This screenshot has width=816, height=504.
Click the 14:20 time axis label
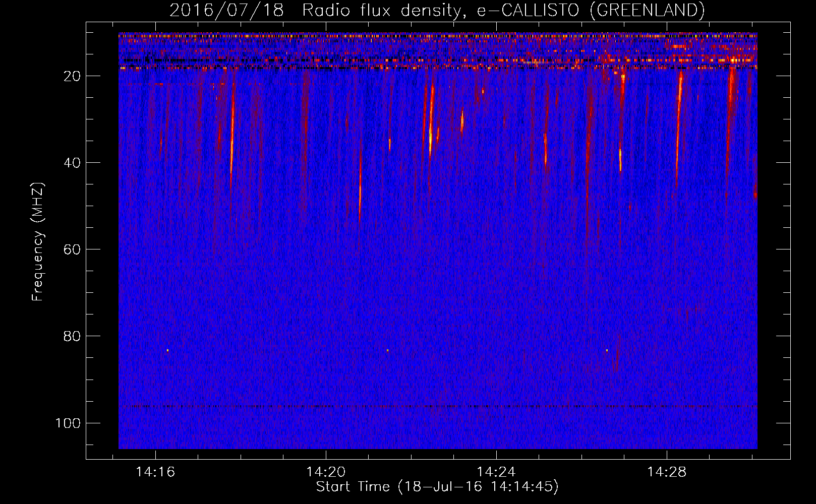pos(326,472)
